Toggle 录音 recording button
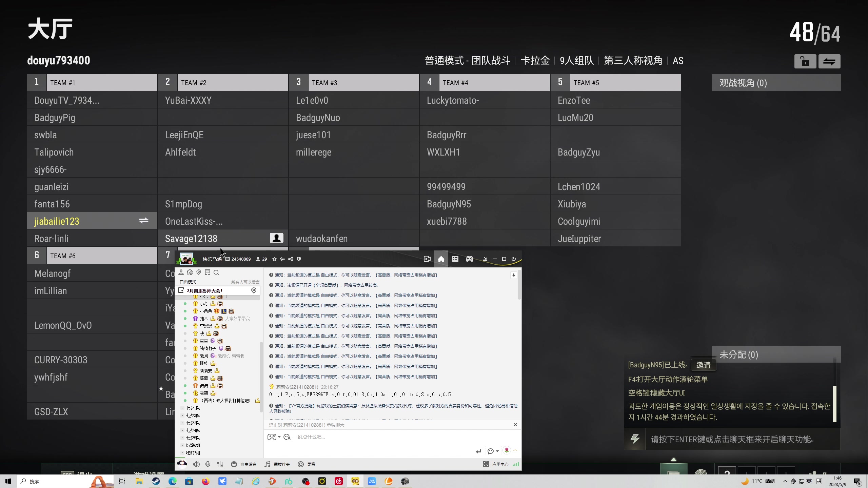This screenshot has height=488, width=868. (x=307, y=464)
